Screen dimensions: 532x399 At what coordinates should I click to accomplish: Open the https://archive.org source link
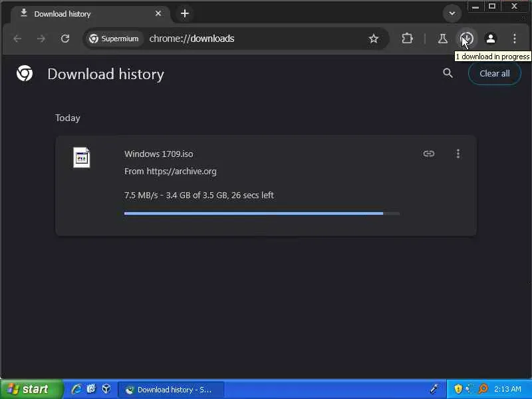click(182, 172)
